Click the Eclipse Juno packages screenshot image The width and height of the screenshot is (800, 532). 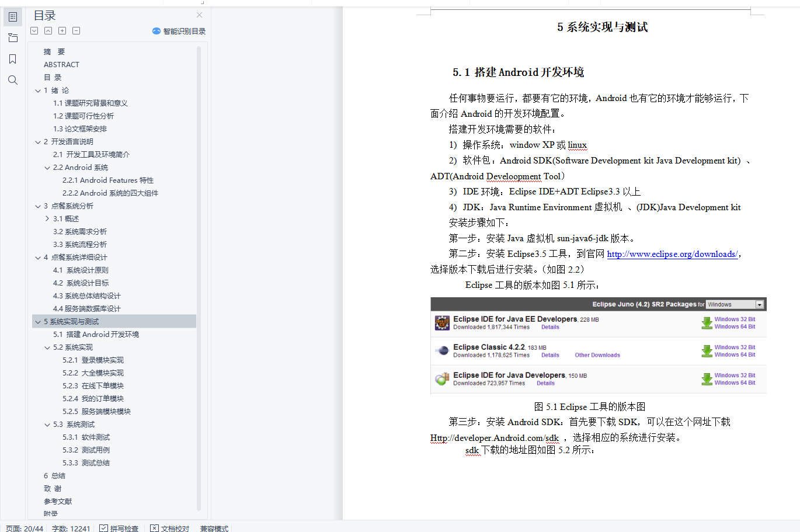[599, 346]
